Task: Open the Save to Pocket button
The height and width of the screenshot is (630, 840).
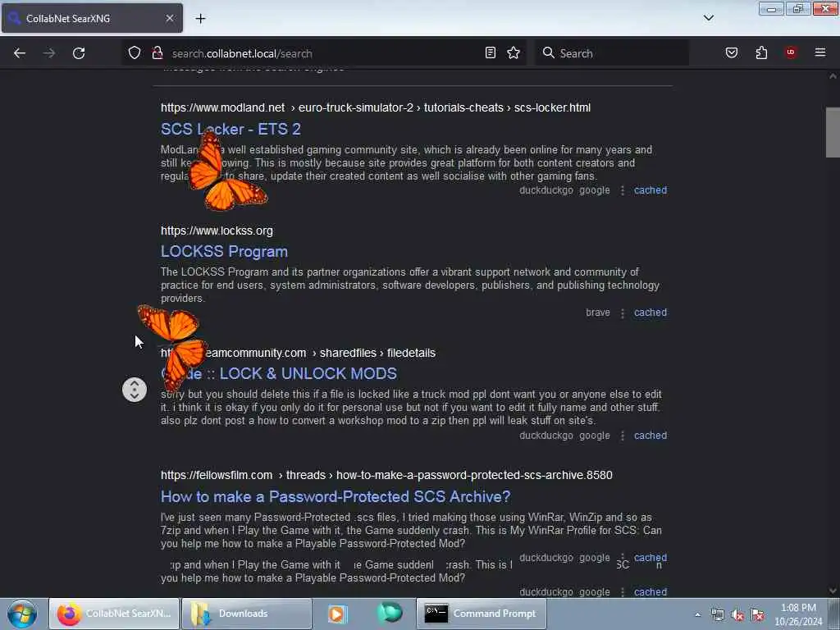Action: tap(732, 53)
